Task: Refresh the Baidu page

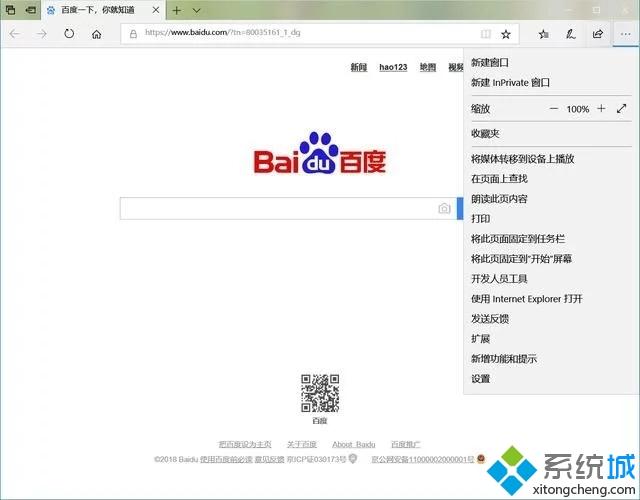Action: coord(69,33)
